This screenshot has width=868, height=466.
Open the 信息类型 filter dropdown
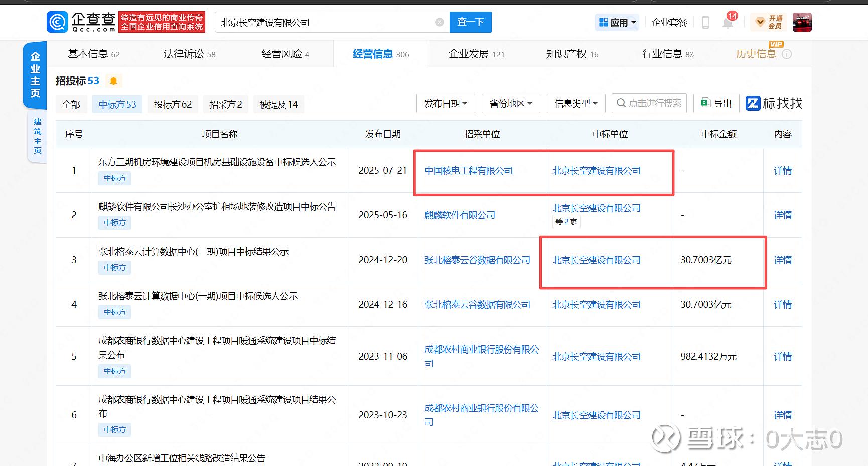(576, 103)
